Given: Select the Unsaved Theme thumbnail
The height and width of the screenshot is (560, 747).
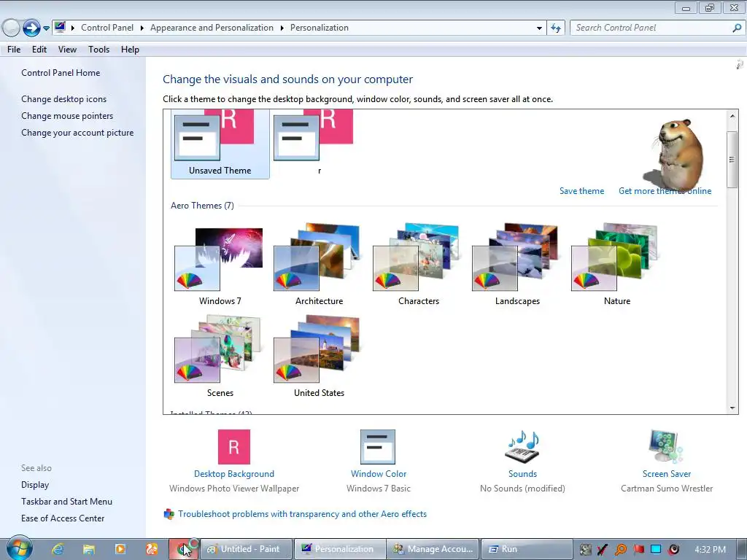Looking at the screenshot, I should click(220, 144).
